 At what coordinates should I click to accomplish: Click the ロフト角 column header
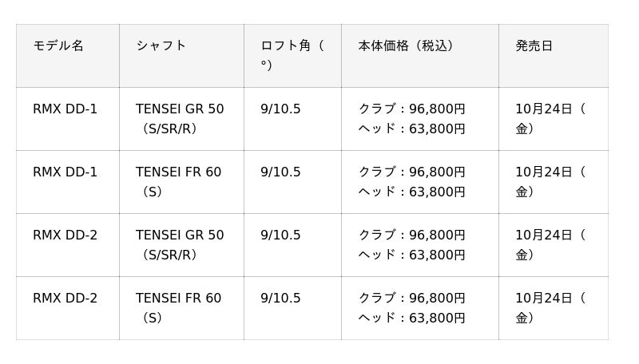[292, 55]
